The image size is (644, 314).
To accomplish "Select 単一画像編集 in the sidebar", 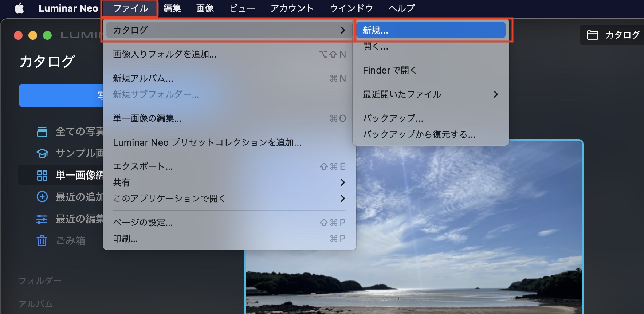I will 61,175.
